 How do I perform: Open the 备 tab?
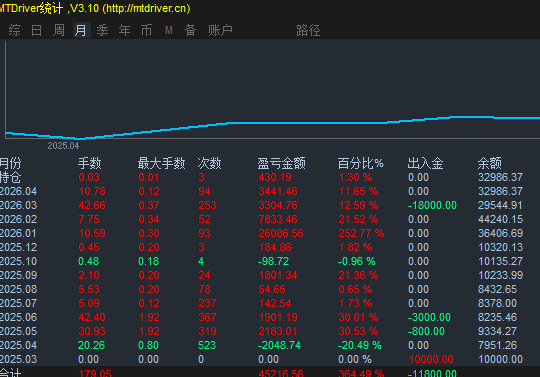(190, 30)
